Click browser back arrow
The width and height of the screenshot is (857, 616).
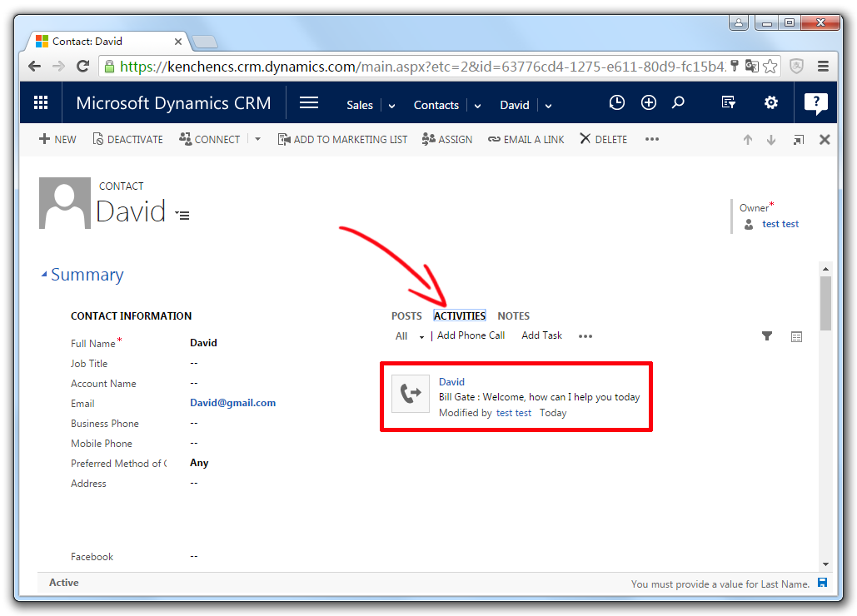tap(34, 67)
